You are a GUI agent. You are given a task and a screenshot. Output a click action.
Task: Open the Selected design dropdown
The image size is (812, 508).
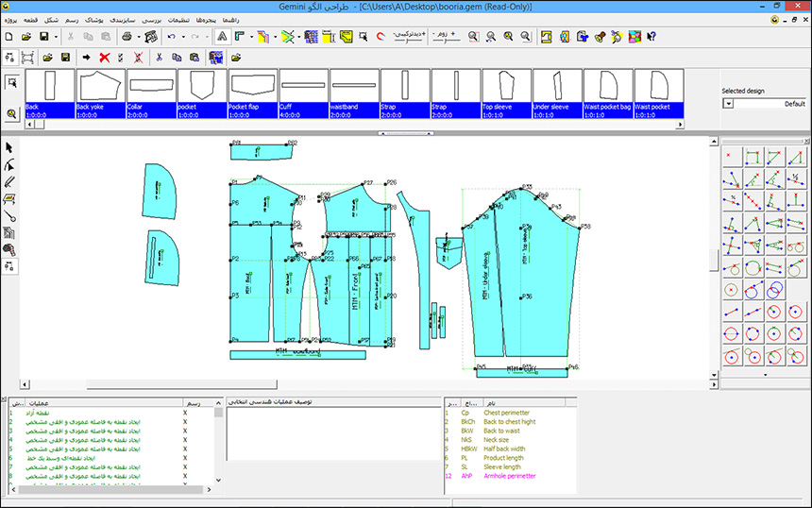728,104
